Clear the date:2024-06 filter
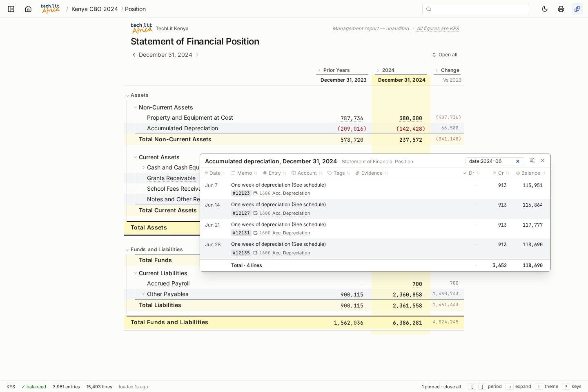588x392 pixels. tap(518, 161)
